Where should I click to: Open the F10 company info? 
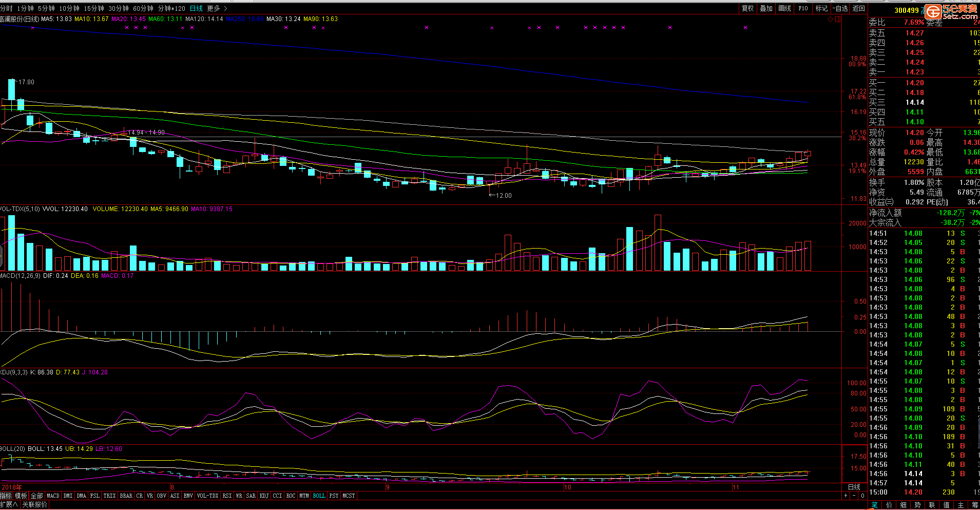(x=803, y=8)
